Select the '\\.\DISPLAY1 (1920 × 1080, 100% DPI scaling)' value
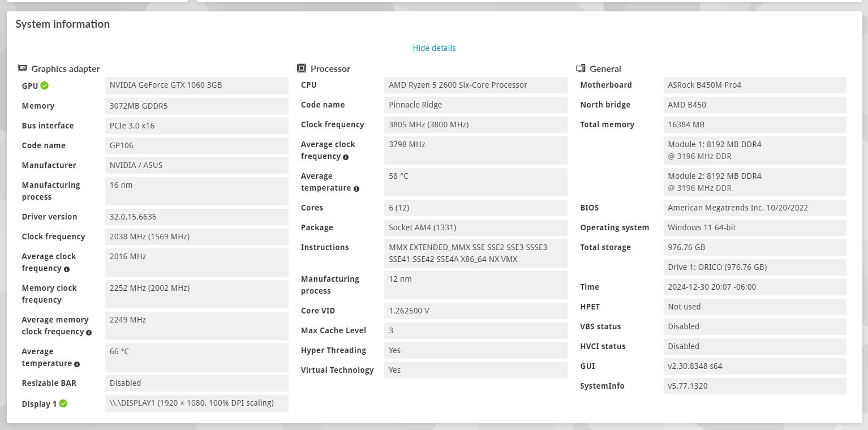 [197, 403]
